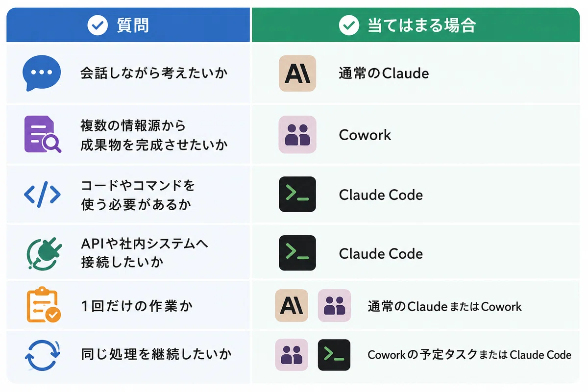Click the orange clipboard checkmark icon

click(43, 305)
